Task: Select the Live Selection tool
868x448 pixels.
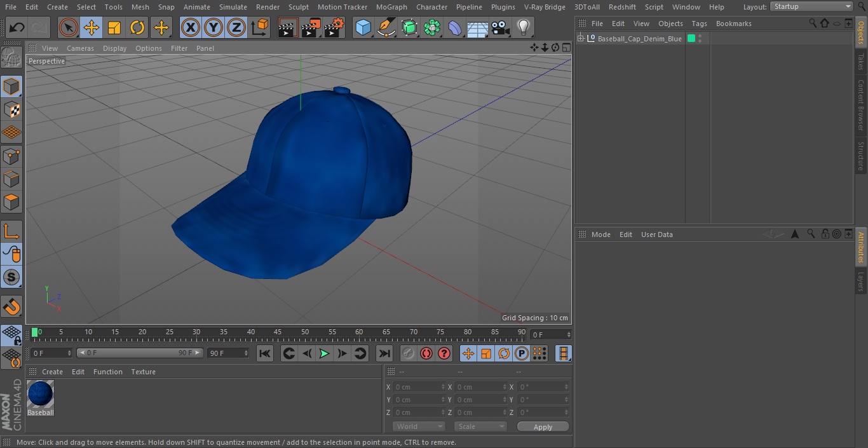Action: point(69,28)
